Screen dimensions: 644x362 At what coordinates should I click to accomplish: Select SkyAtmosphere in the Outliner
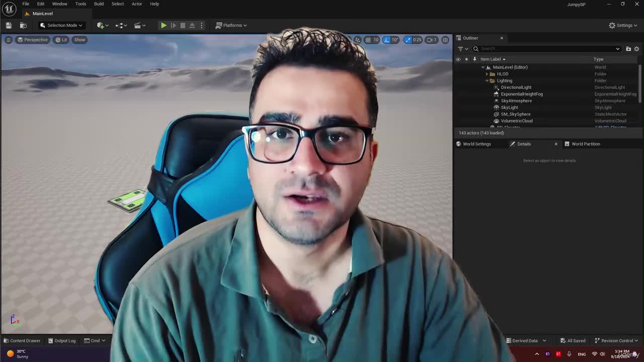(516, 101)
